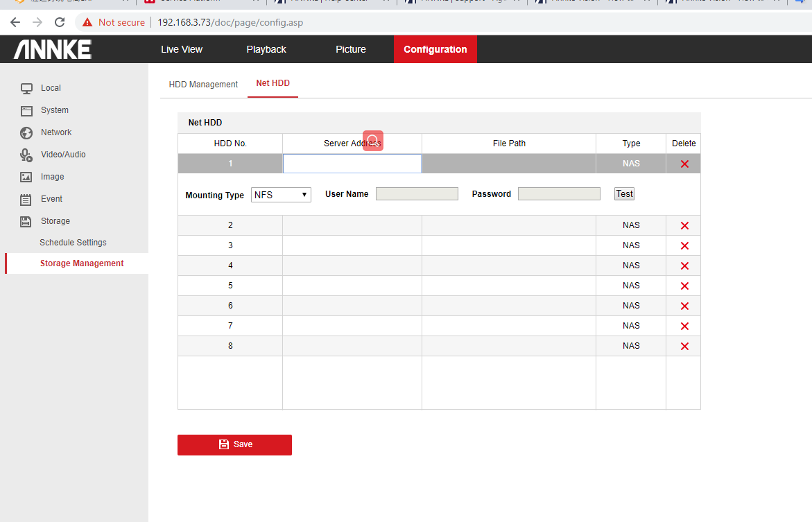Click into the Password field

(x=559, y=194)
